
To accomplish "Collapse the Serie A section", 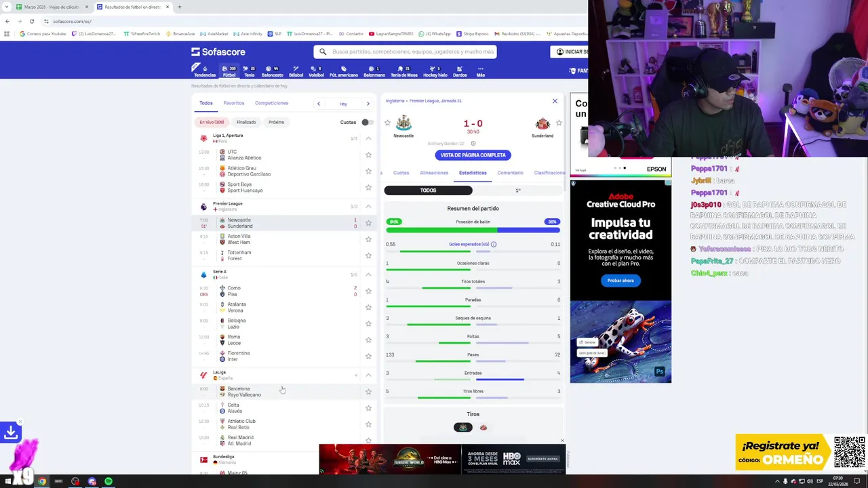I will (x=368, y=274).
